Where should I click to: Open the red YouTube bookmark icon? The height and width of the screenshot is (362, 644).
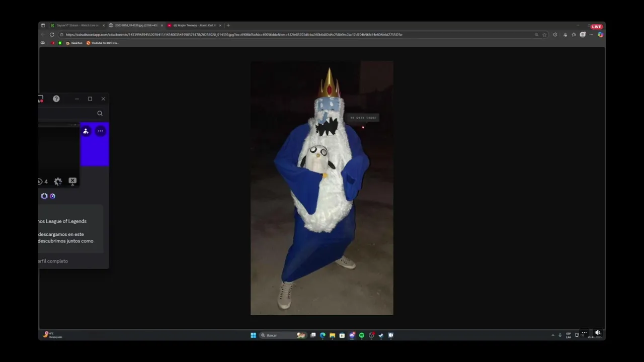click(53, 43)
